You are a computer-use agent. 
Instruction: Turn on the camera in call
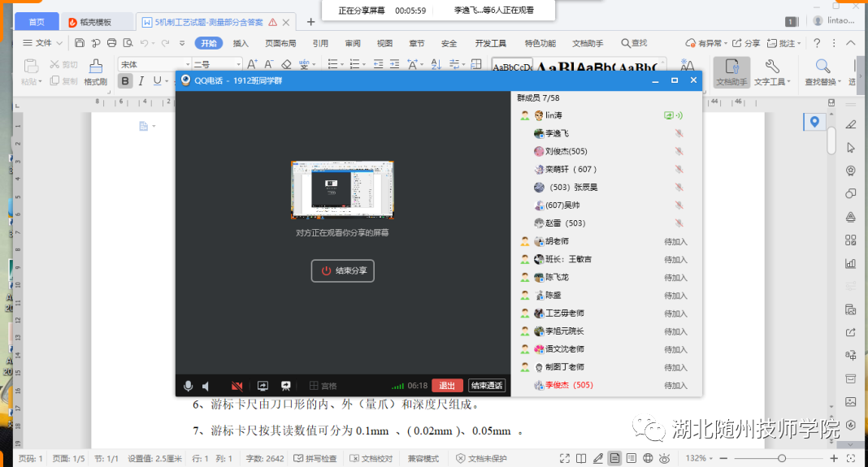tap(237, 386)
